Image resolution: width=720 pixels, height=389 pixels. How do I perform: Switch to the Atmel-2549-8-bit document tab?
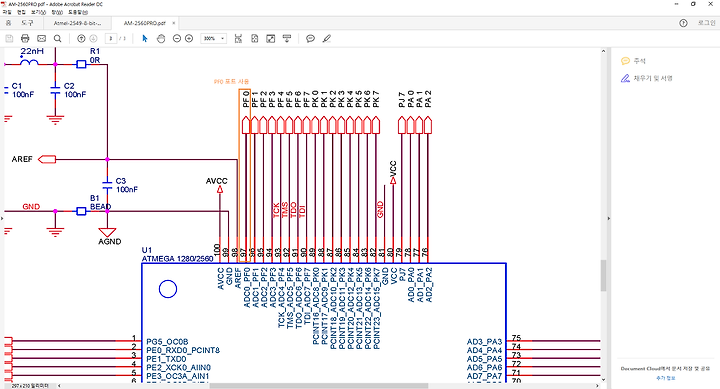pyautogui.click(x=77, y=23)
